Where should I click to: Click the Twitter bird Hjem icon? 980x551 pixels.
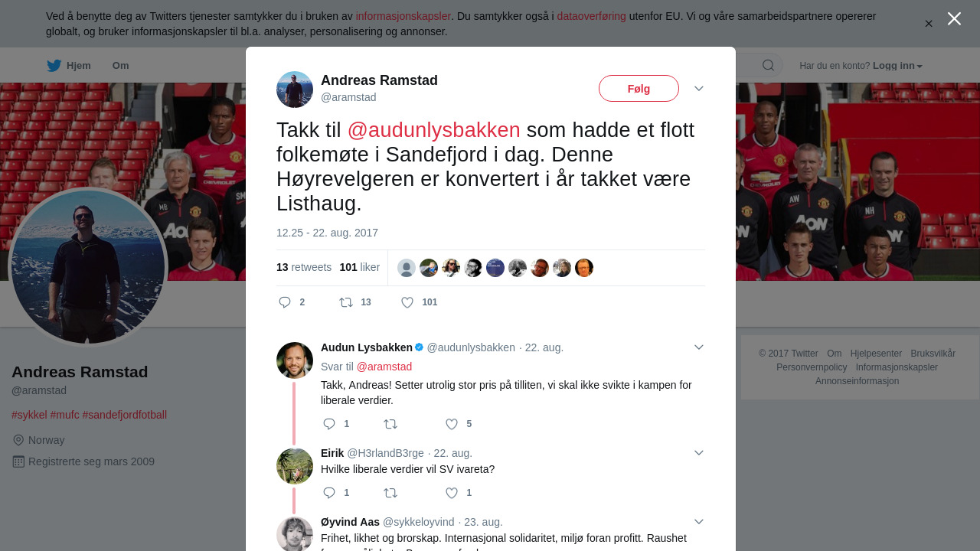pyautogui.click(x=54, y=65)
